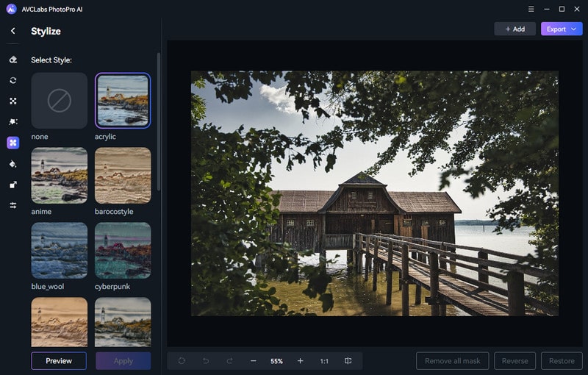
Task: Click the 55% zoom level value
Action: point(277,361)
